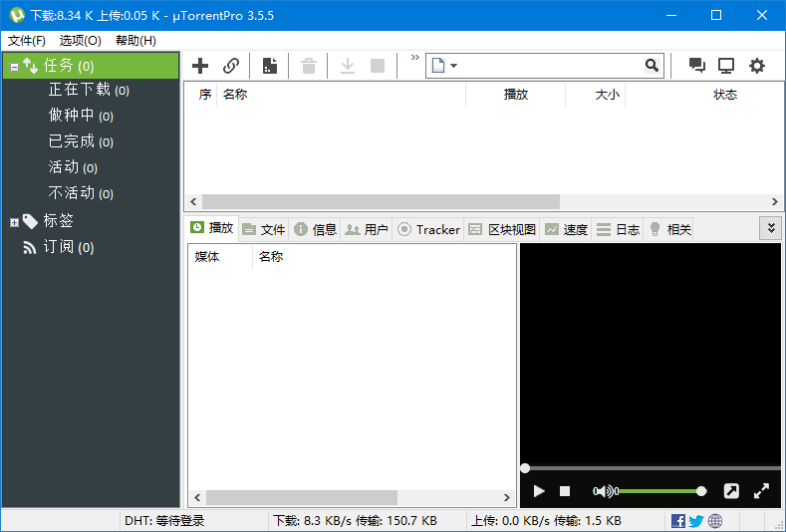This screenshot has height=532, width=786.
Task: Select 正在下载 (0) in the sidebar
Action: point(89,91)
